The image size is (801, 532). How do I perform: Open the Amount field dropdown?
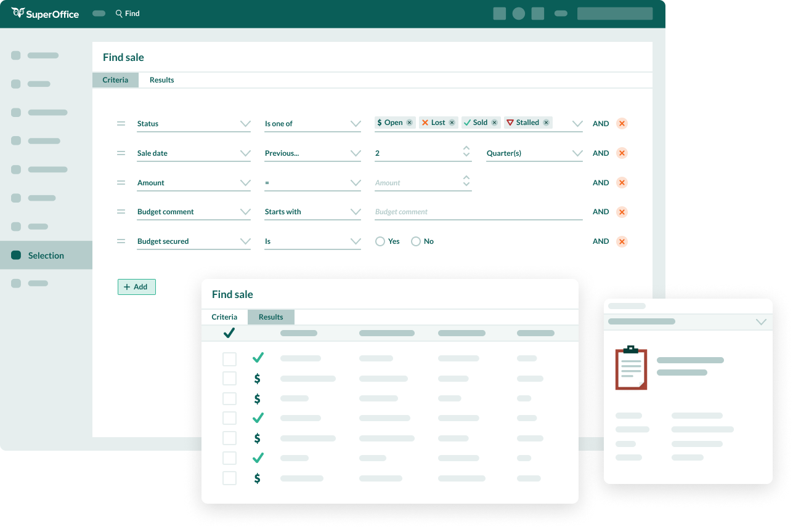point(193,183)
